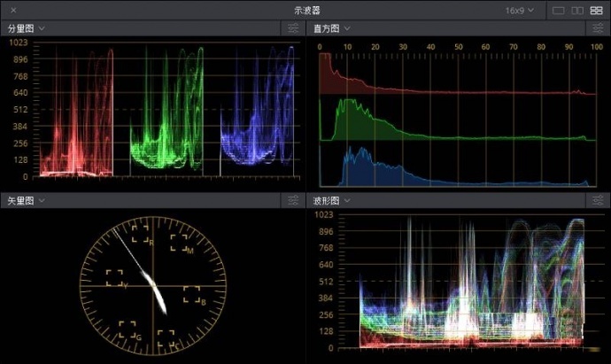Close the 示波器 scopes panel
The height and width of the screenshot is (364, 611).
[x=13, y=10]
